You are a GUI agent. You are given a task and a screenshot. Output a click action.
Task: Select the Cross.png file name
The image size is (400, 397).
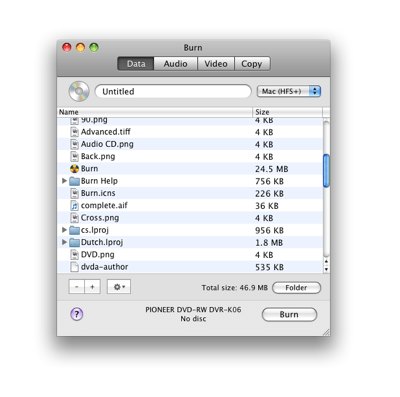pyautogui.click(x=100, y=218)
